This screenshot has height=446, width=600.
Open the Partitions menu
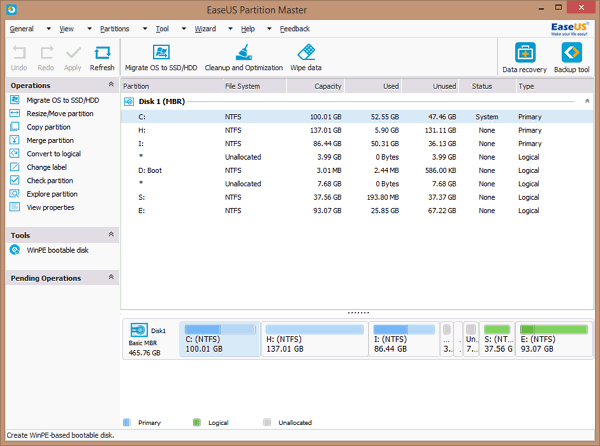[x=114, y=29]
